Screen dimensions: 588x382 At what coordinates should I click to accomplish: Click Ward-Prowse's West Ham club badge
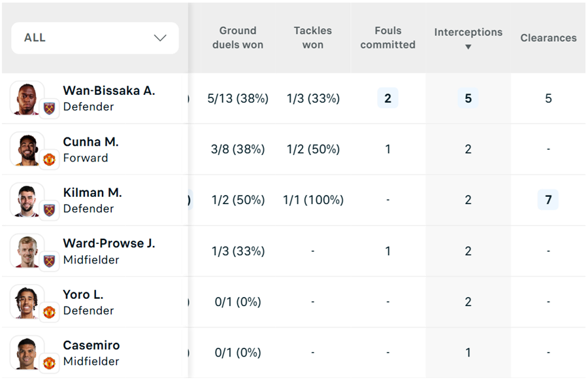pyautogui.click(x=50, y=261)
